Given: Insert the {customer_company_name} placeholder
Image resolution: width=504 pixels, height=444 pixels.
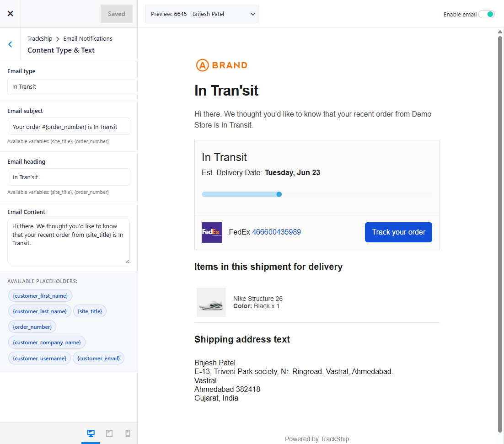Looking at the screenshot, I should pos(47,342).
